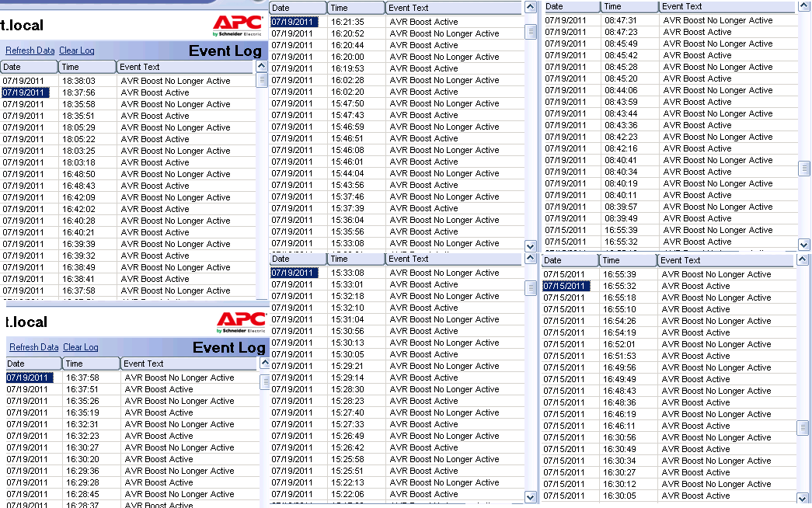
Task: Click the scroll down arrow beside the 16:30:05 row
Action: [x=803, y=498]
